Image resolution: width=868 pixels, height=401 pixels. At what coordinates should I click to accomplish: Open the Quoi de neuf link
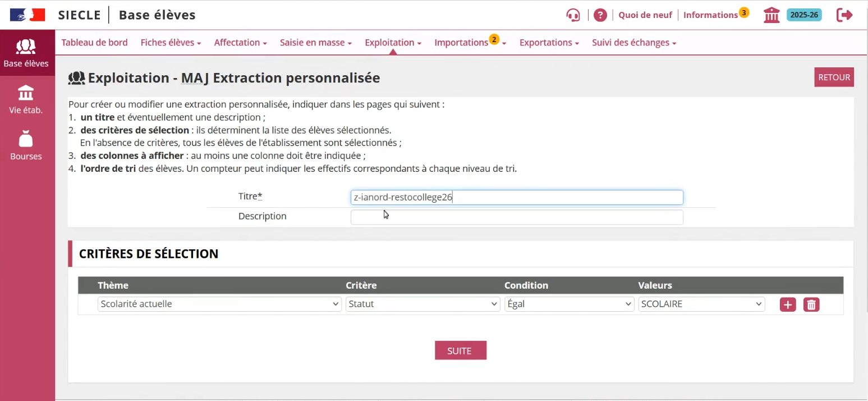click(645, 15)
